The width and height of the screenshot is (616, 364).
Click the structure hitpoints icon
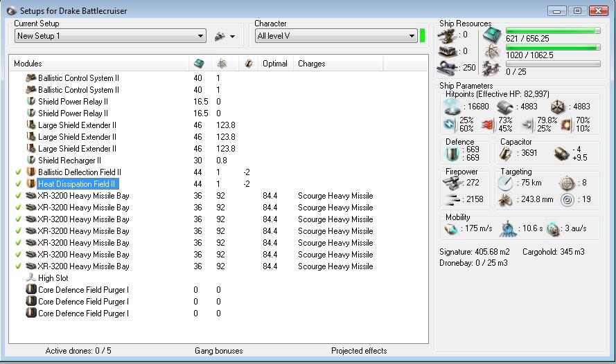[557, 107]
